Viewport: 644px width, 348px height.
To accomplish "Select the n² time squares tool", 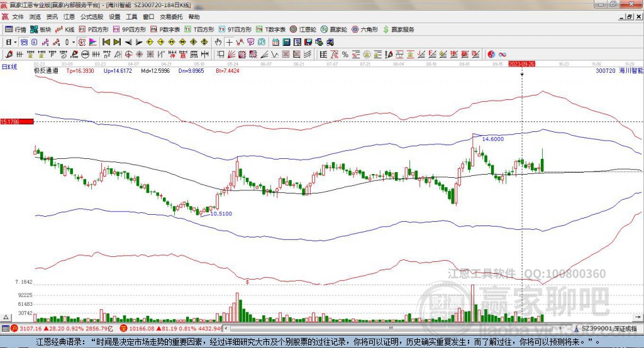I will [x=107, y=55].
